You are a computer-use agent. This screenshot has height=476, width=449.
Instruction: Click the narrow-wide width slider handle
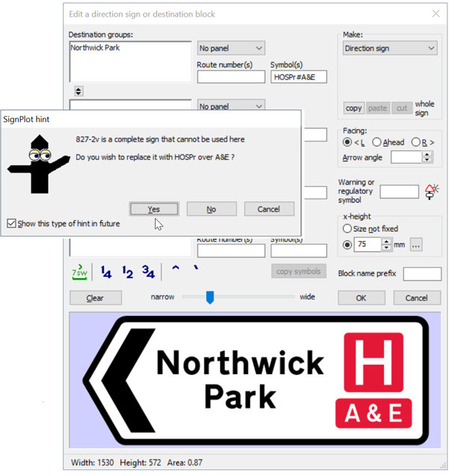point(210,297)
